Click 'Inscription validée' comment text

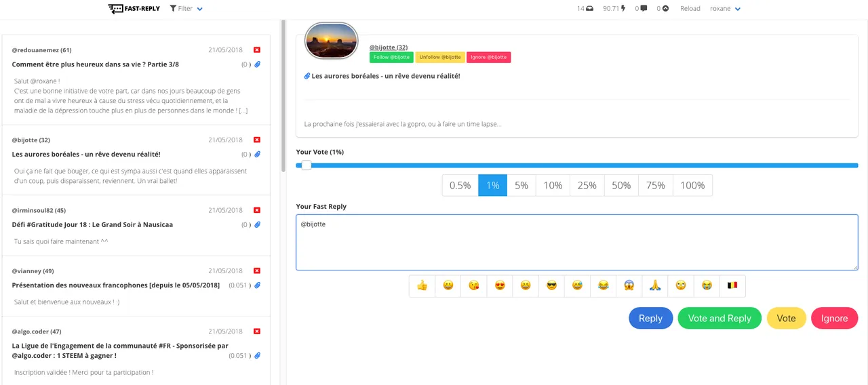pyautogui.click(x=83, y=372)
